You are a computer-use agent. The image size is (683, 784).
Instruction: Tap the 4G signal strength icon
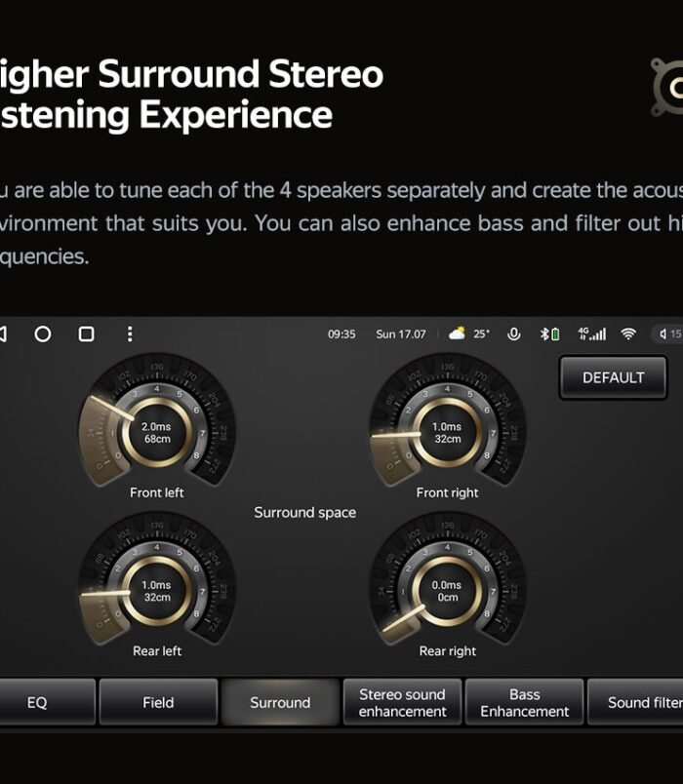[x=591, y=334]
